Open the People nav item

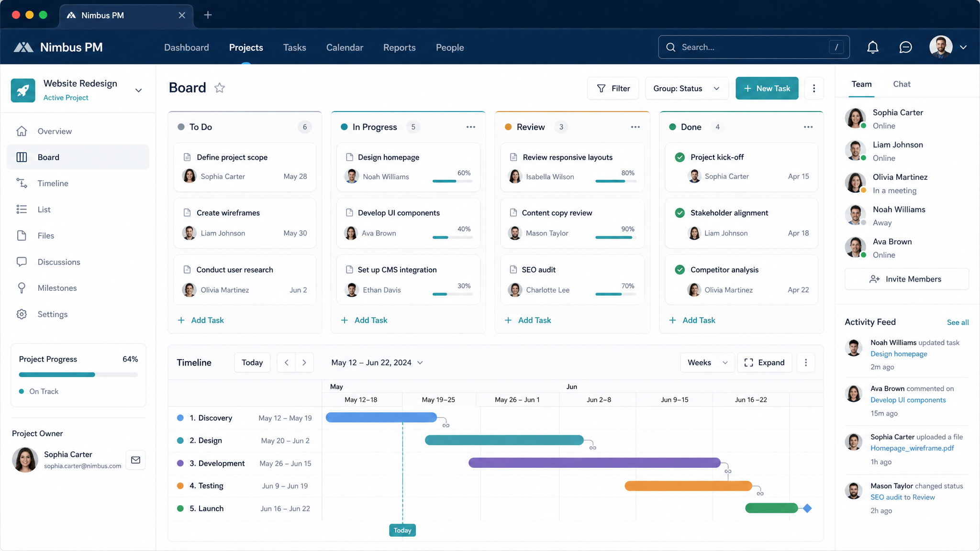pos(450,47)
